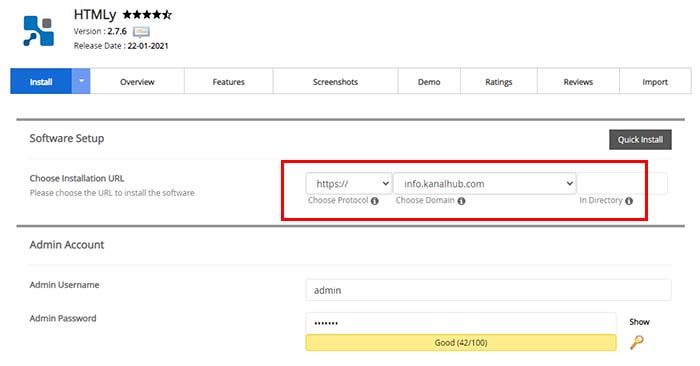This screenshot has height=366, width=700.
Task: Click the star rating next to HTMLy
Action: (x=147, y=15)
